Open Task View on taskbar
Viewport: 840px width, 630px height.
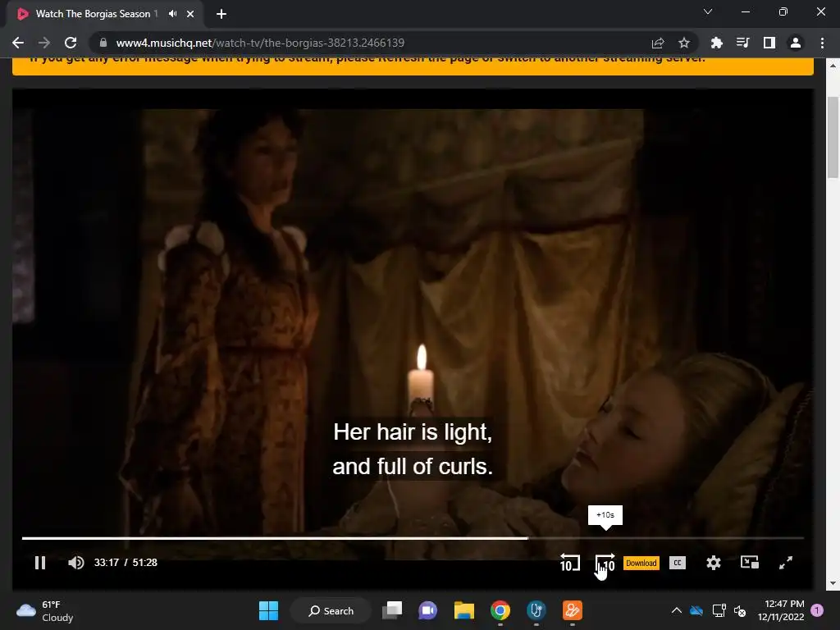[x=392, y=610]
